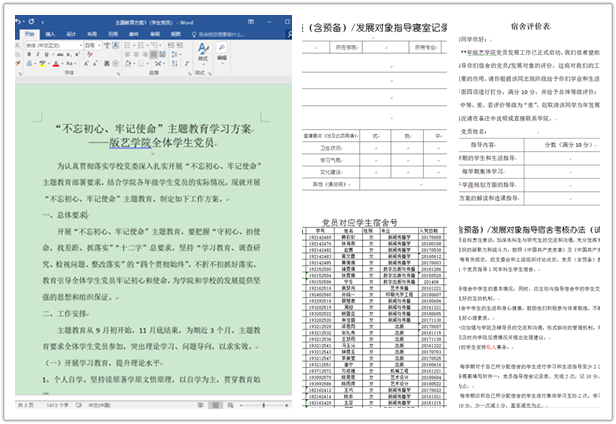Image resolution: width=616 pixels, height=424 pixels.
Task: Switch to the 开始 (Home) tab
Action: [x=29, y=34]
